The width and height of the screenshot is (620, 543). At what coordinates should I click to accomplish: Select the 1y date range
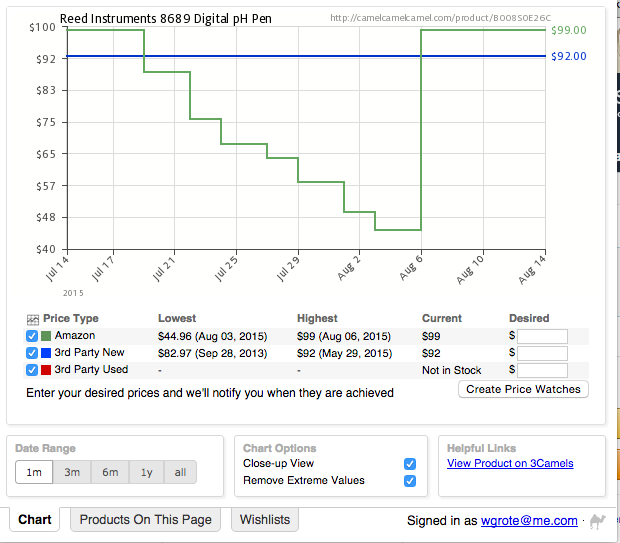click(146, 472)
